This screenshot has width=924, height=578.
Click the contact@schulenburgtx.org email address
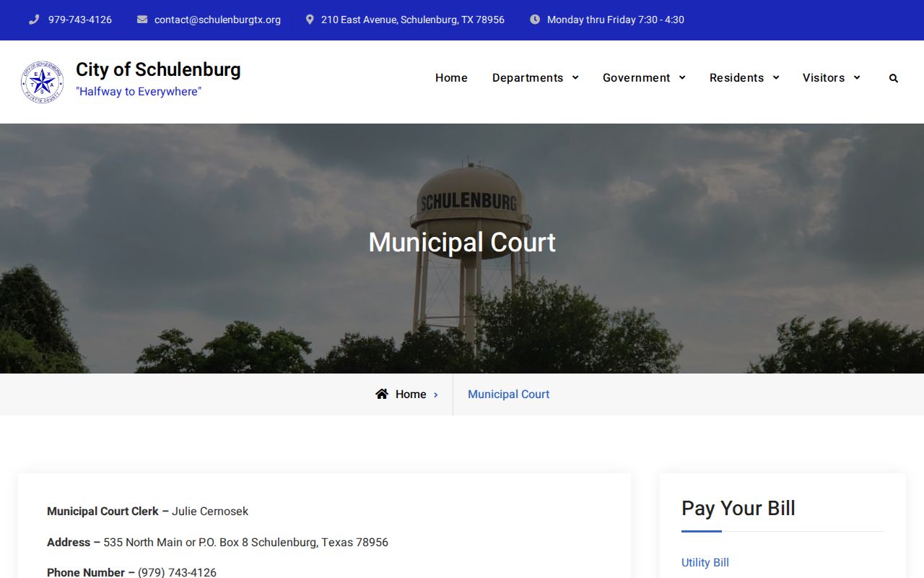coord(217,20)
